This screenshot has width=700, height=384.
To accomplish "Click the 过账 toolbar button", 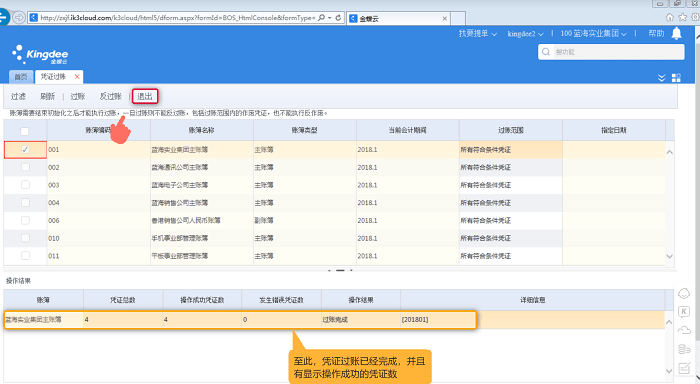I will click(x=78, y=96).
